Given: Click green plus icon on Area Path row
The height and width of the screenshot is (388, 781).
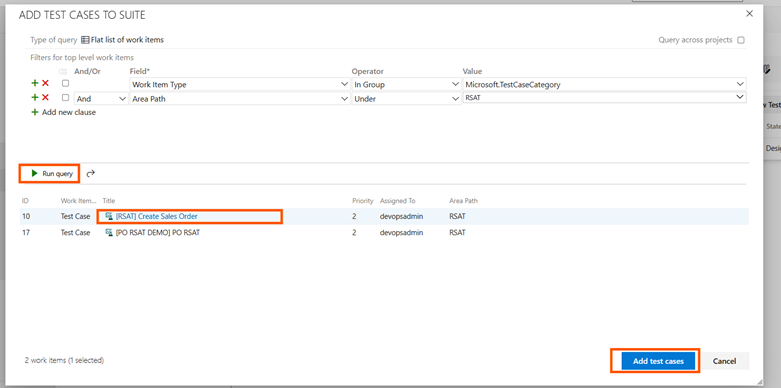Looking at the screenshot, I should [35, 98].
